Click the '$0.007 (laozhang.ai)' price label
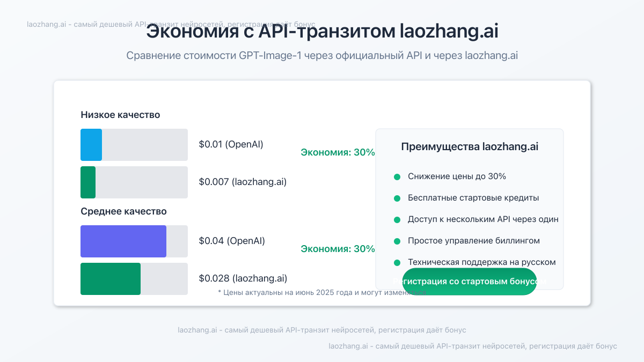644x362 pixels. point(243,182)
